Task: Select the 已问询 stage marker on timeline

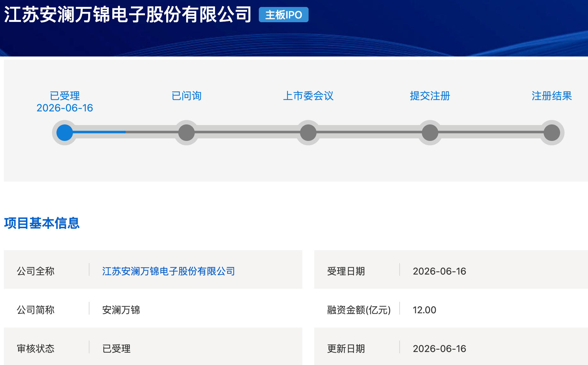Action: pos(186,133)
